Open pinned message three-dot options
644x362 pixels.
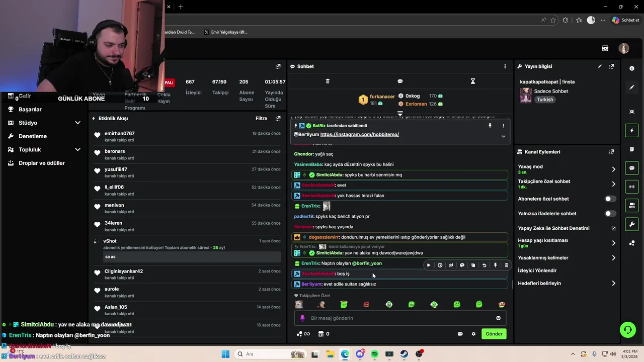coord(503,126)
